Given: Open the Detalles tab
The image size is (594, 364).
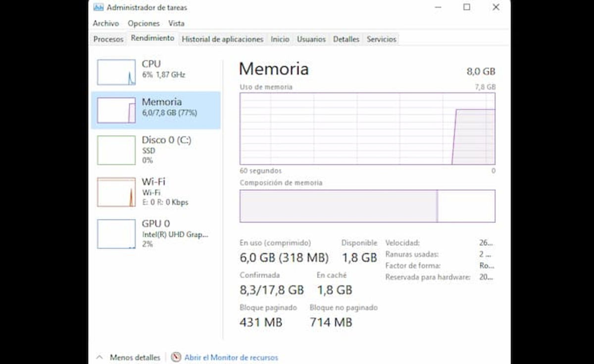Looking at the screenshot, I should coord(346,39).
